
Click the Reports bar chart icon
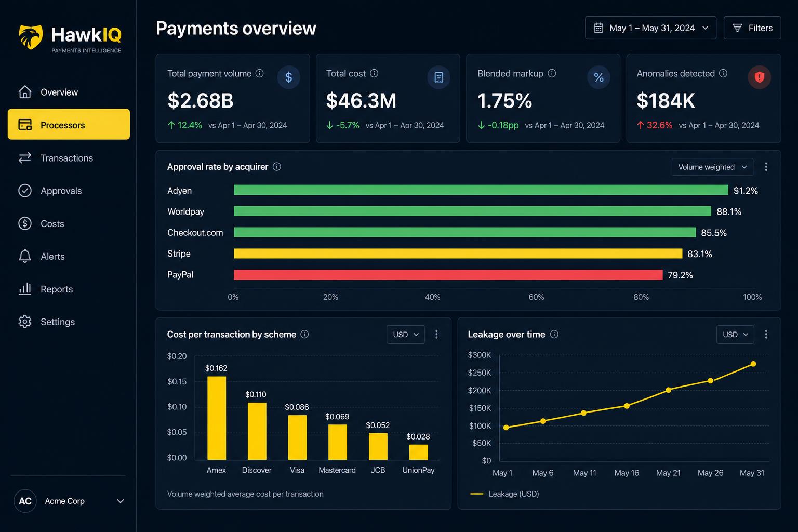coord(25,289)
